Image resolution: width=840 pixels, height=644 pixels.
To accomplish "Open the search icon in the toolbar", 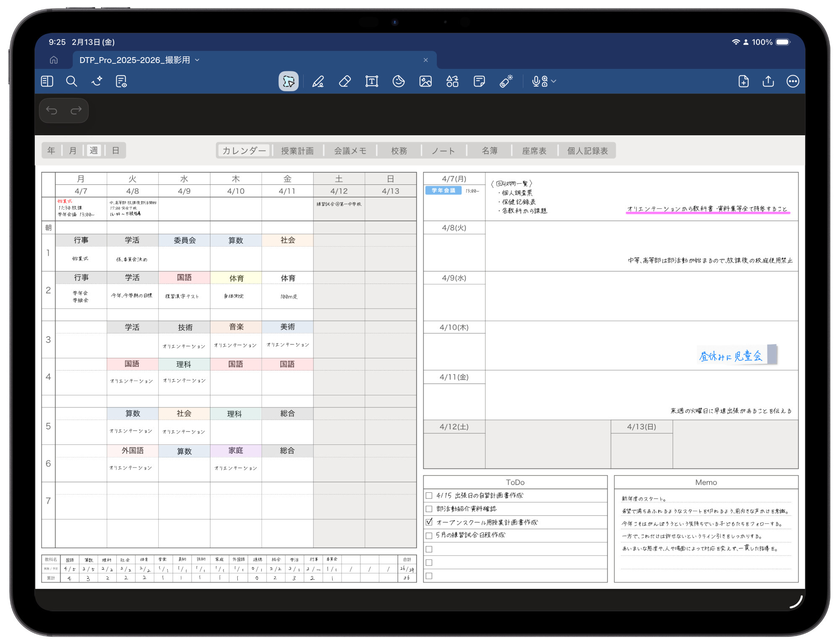I will coord(72,81).
